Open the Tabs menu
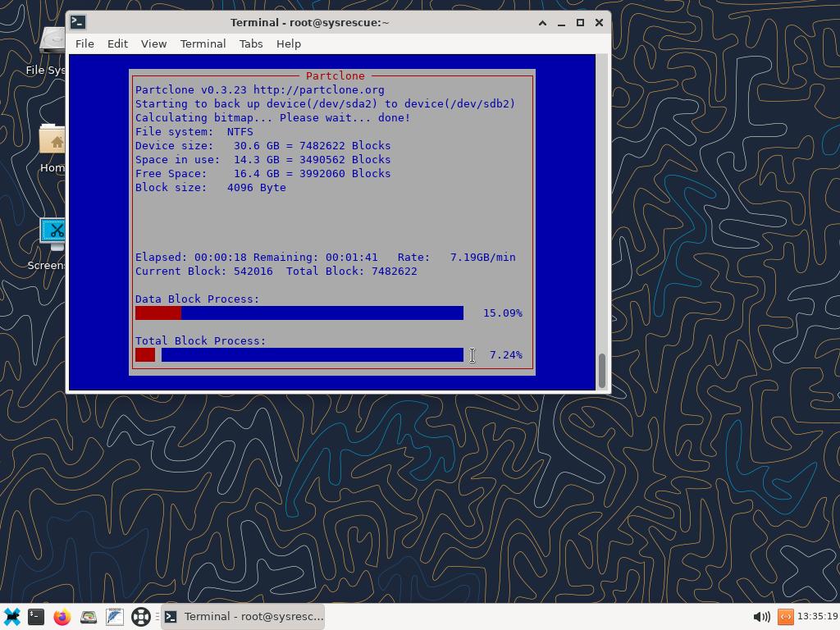Viewport: 840px width, 630px height. pyautogui.click(x=251, y=43)
